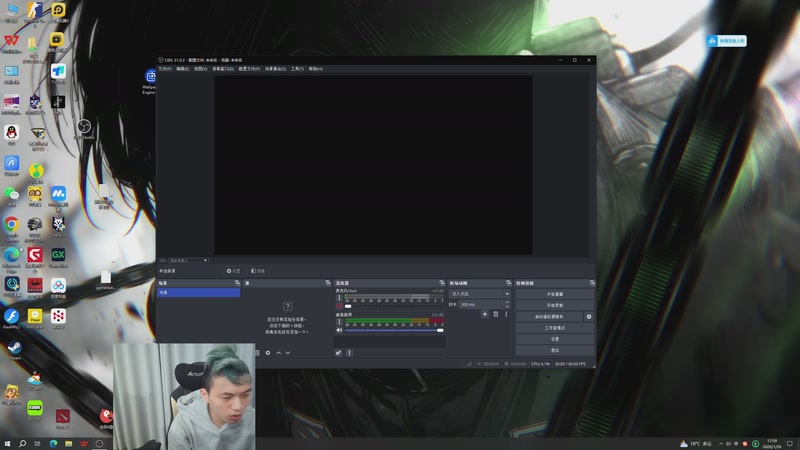The width and height of the screenshot is (800, 450).
Task: Add a configurable transition with plus icon
Action: (485, 314)
